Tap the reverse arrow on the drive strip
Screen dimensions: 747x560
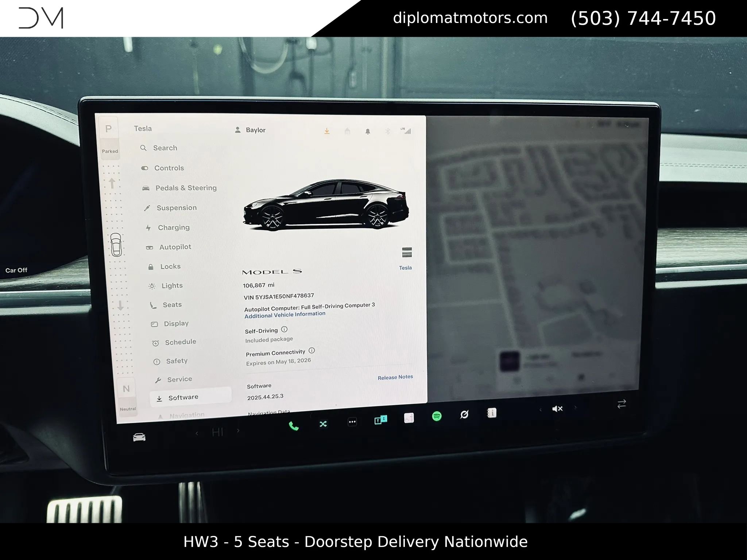pyautogui.click(x=120, y=305)
